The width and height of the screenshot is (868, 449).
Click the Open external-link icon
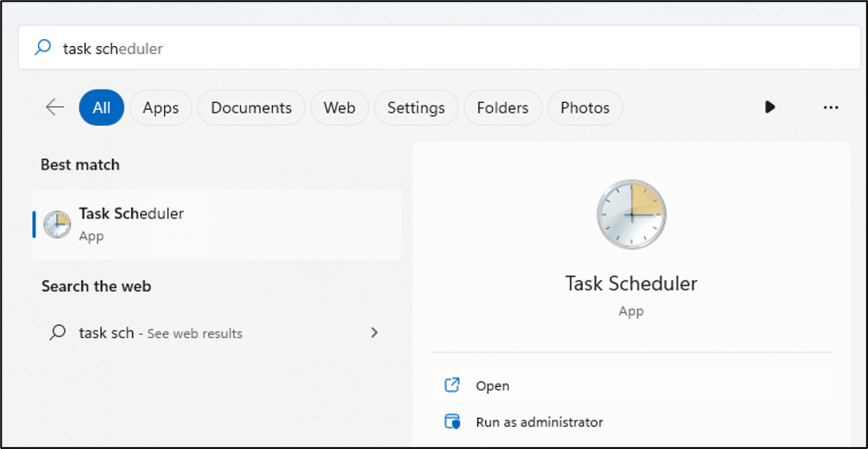point(452,385)
